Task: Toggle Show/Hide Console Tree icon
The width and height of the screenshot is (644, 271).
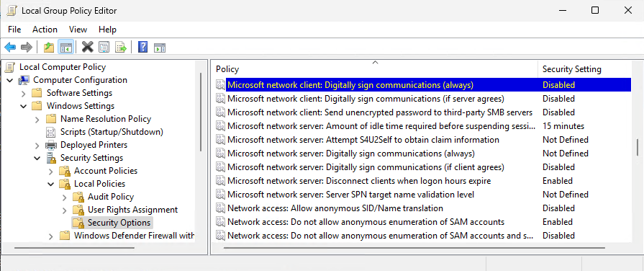Action: [x=65, y=48]
